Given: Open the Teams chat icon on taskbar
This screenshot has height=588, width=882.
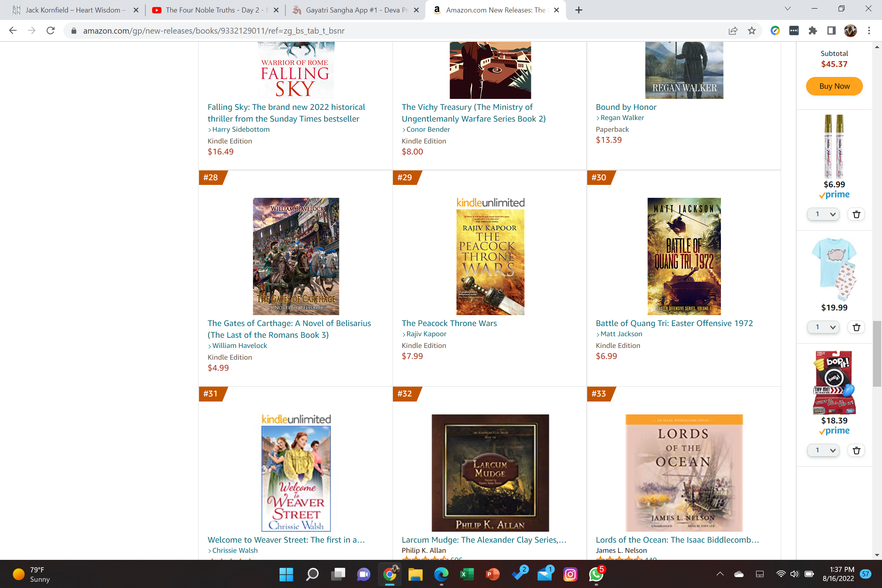Looking at the screenshot, I should 364,574.
